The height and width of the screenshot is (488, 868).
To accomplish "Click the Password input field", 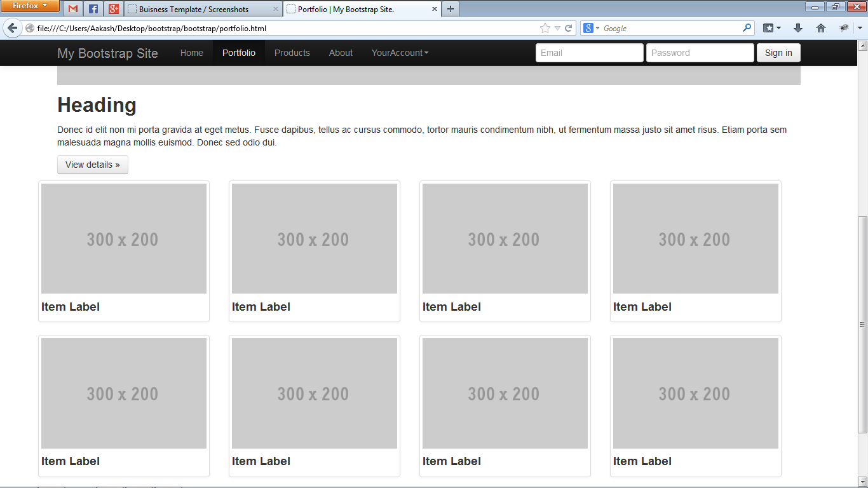I will pos(700,53).
